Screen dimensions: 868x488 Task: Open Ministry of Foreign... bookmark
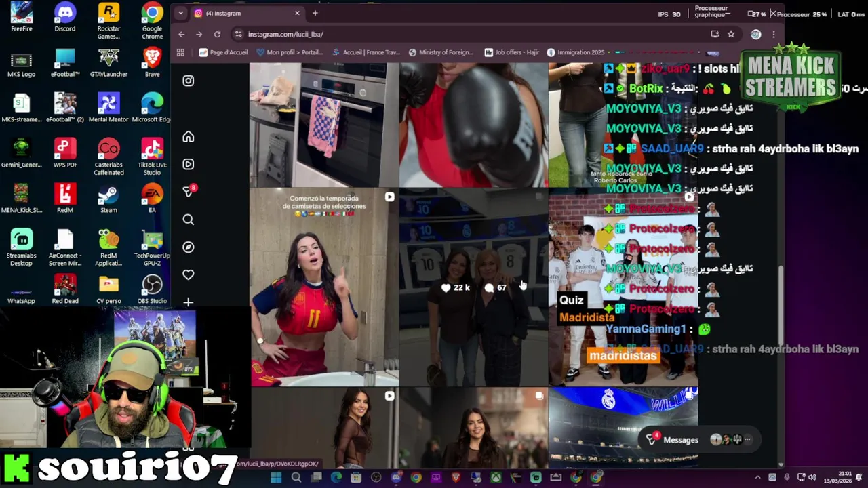tap(441, 52)
